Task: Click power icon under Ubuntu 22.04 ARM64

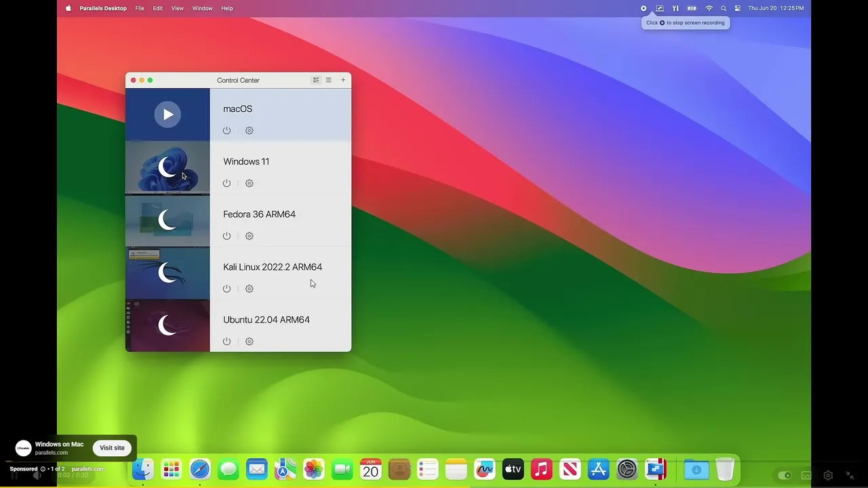Action: [x=226, y=342]
